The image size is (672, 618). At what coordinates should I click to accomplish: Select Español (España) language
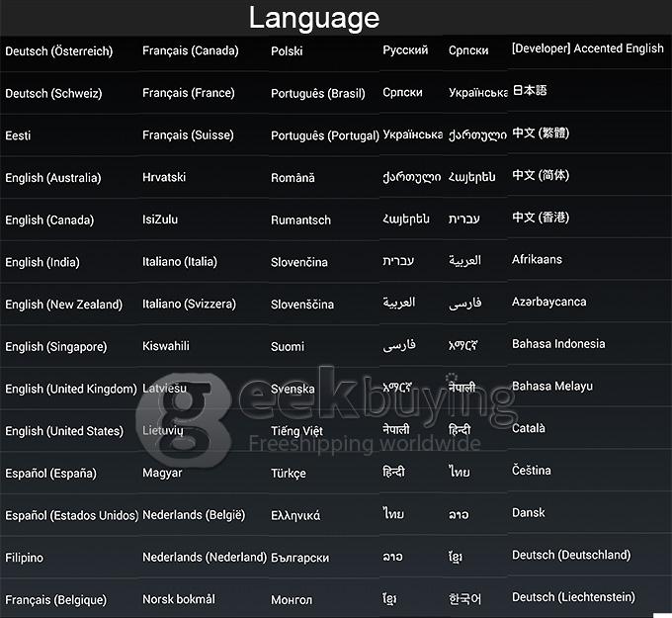click(51, 474)
